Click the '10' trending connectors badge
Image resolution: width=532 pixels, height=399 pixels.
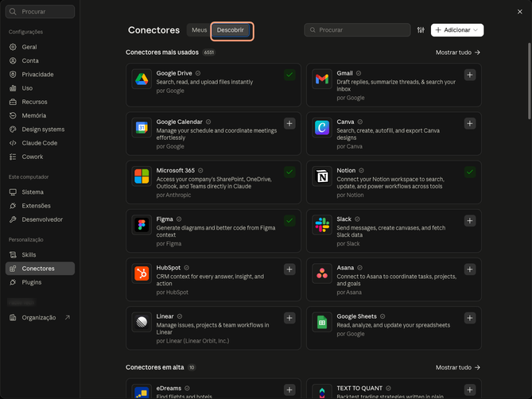[192, 367]
